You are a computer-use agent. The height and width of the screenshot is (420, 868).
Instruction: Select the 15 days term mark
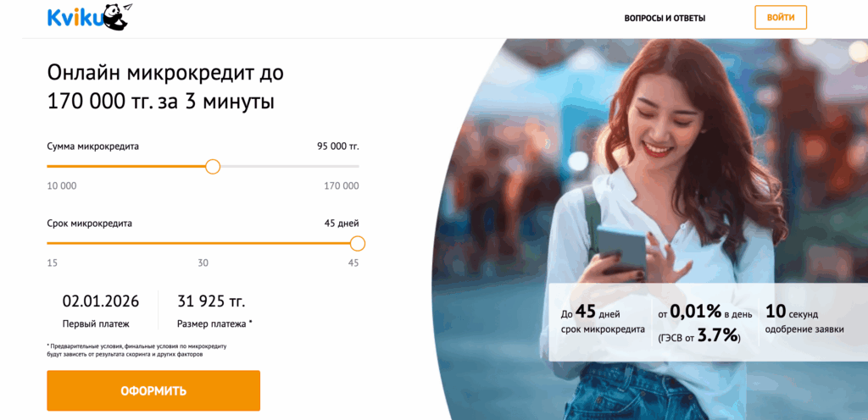(x=52, y=263)
